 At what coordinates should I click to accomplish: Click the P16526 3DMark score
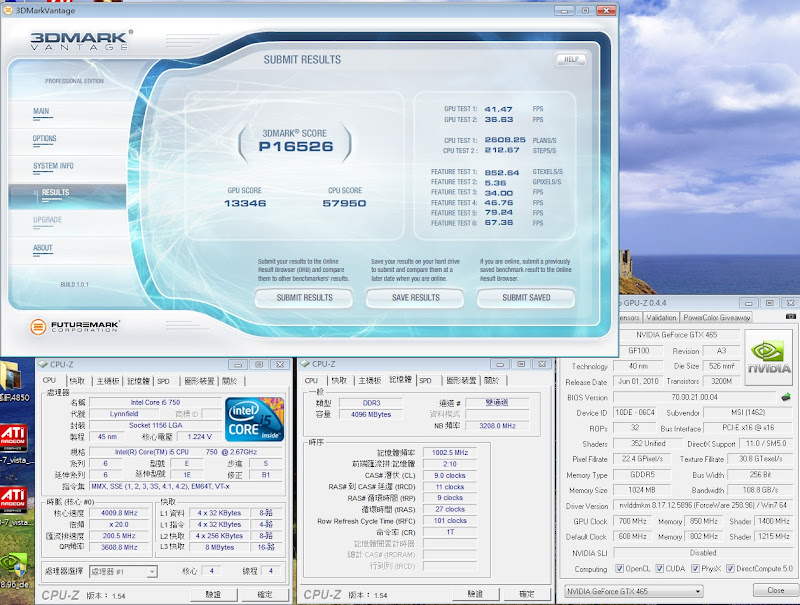[296, 147]
